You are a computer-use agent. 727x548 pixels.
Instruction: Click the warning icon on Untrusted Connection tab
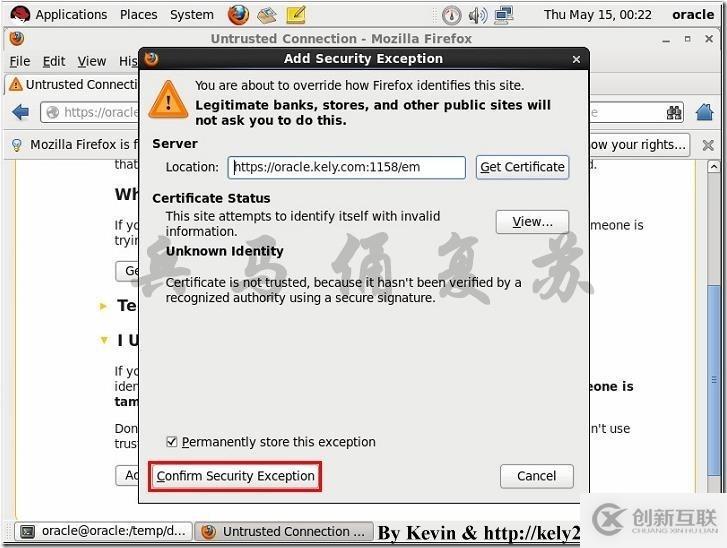coord(16,84)
